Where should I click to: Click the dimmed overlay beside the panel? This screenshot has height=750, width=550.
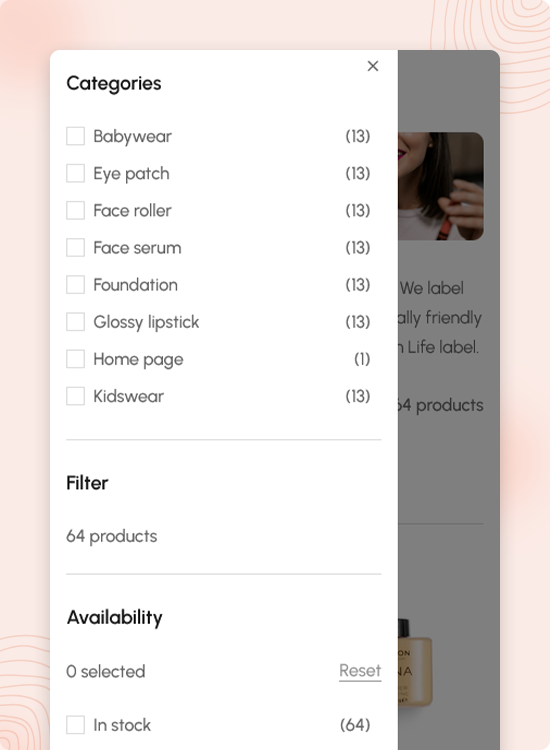click(x=449, y=469)
